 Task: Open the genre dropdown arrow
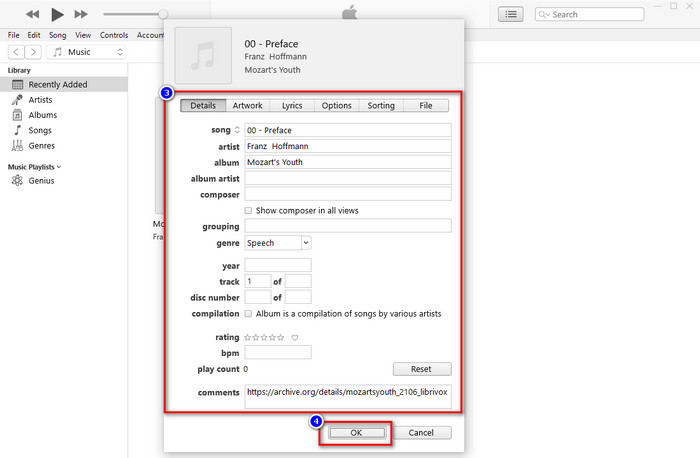point(306,243)
